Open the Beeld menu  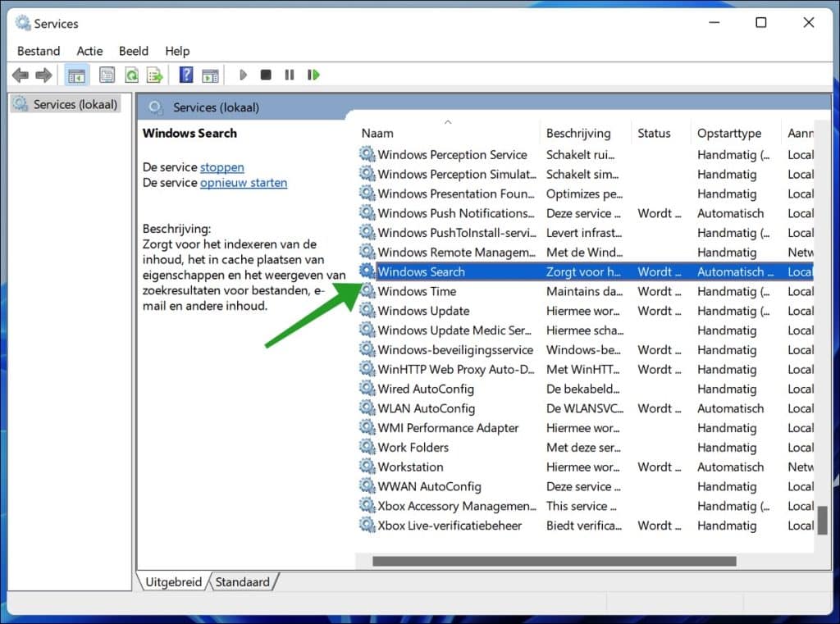134,51
